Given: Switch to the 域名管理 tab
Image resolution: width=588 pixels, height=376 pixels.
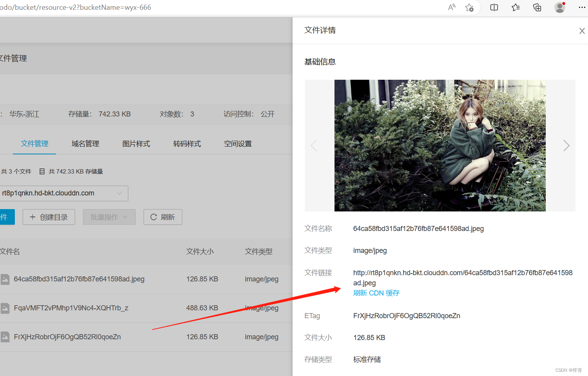Looking at the screenshot, I should 85,143.
